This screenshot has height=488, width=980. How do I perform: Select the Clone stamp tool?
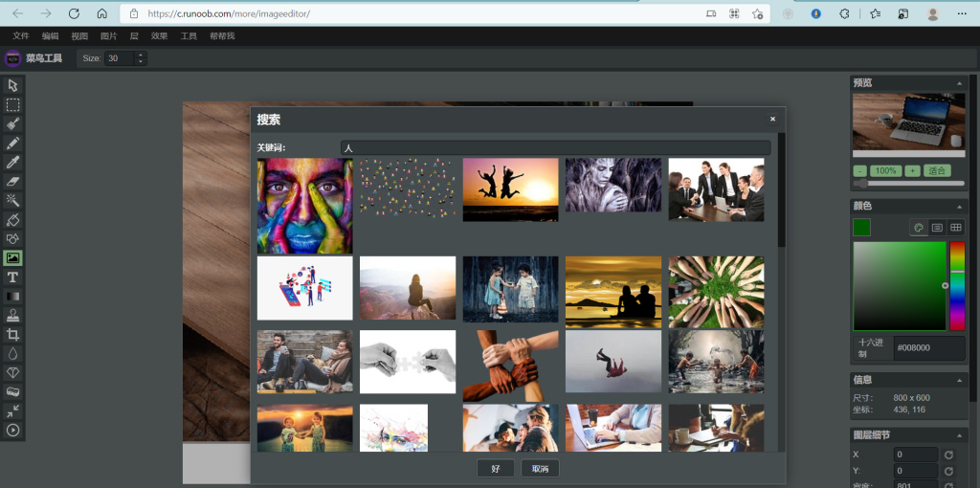(x=13, y=316)
